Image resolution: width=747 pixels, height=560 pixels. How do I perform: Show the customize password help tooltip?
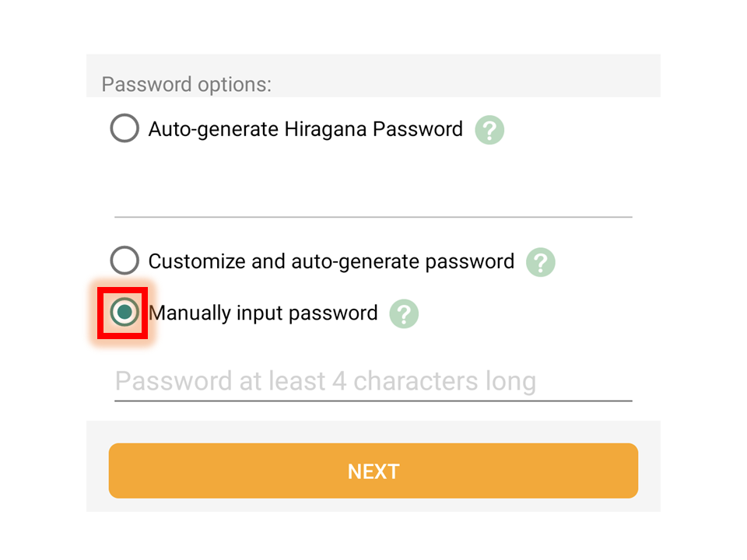point(540,262)
